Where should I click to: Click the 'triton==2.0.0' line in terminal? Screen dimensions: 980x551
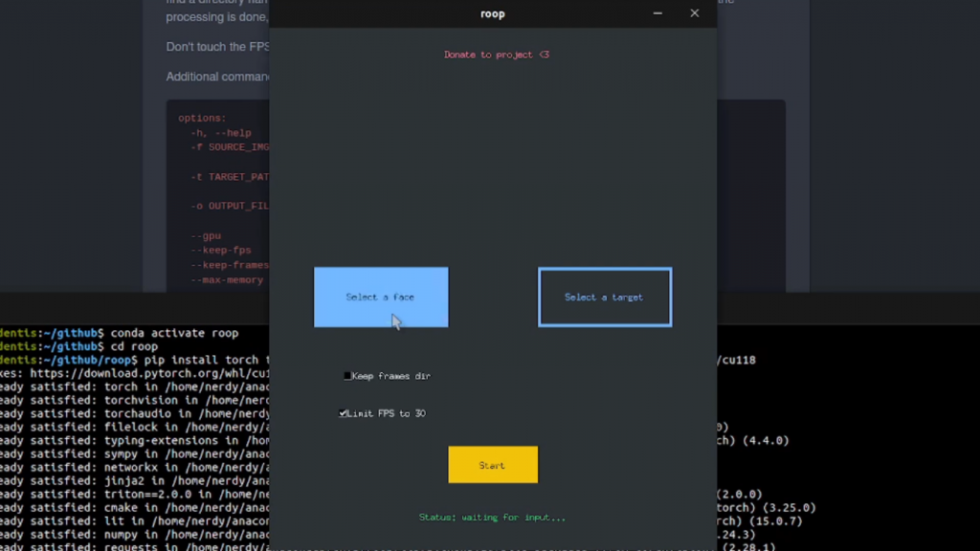click(134, 495)
